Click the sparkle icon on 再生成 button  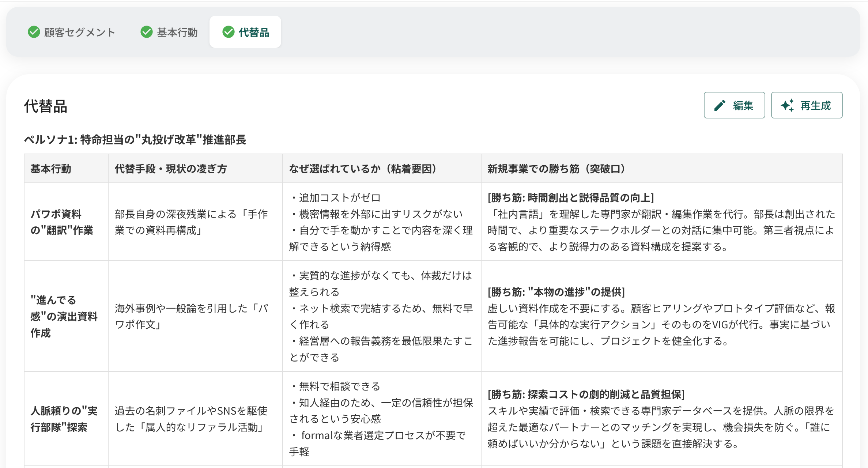(787, 106)
